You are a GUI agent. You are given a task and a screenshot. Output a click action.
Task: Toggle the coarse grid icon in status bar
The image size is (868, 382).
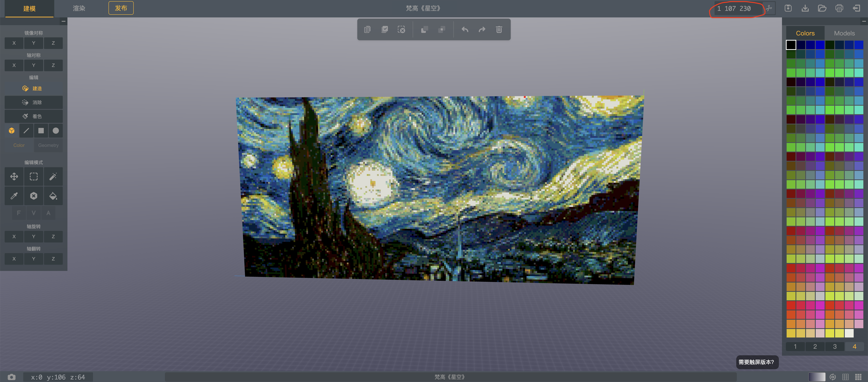(846, 377)
